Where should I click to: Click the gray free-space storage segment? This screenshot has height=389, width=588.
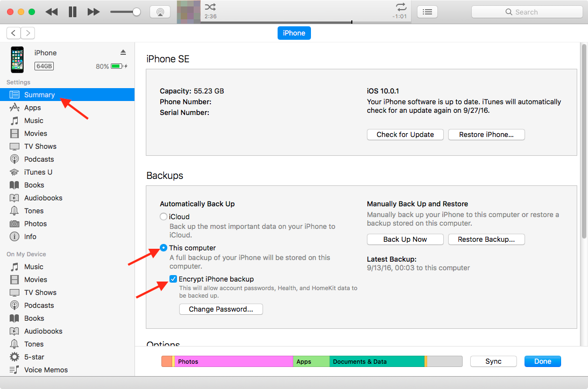pos(444,362)
